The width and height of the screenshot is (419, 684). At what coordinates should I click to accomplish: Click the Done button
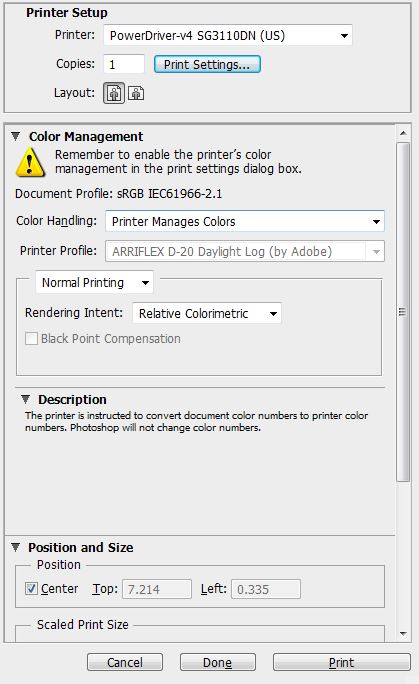point(218,662)
